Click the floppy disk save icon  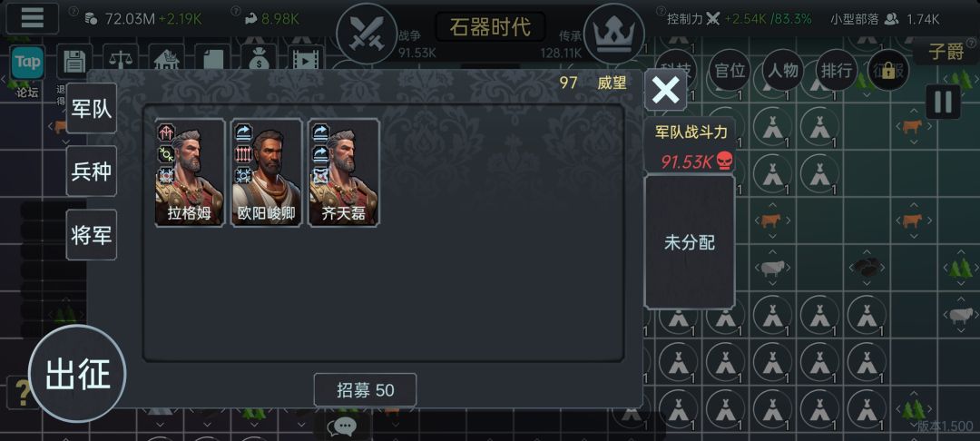click(x=74, y=61)
